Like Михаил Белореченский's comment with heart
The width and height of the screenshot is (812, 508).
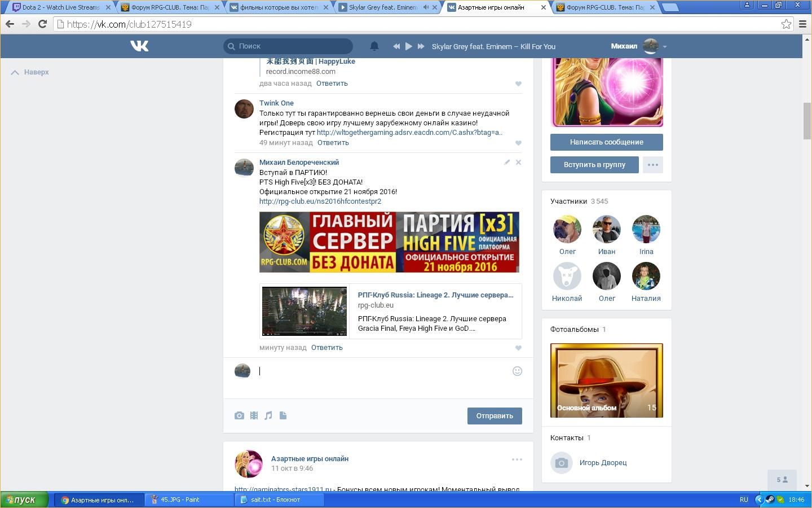click(x=518, y=348)
